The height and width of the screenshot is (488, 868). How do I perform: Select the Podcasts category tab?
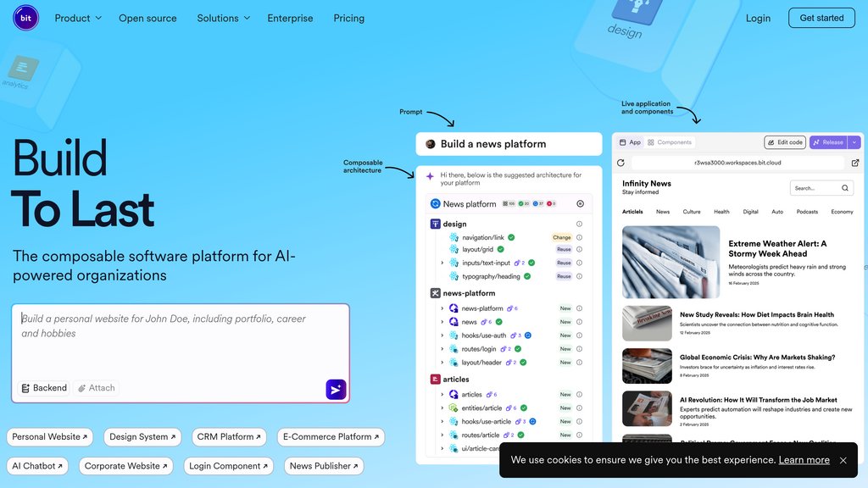click(807, 212)
